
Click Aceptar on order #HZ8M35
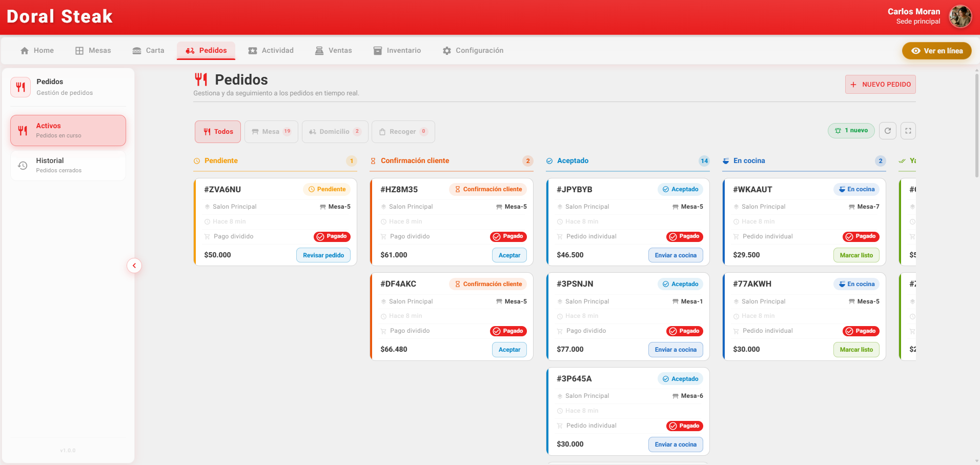[x=509, y=255]
